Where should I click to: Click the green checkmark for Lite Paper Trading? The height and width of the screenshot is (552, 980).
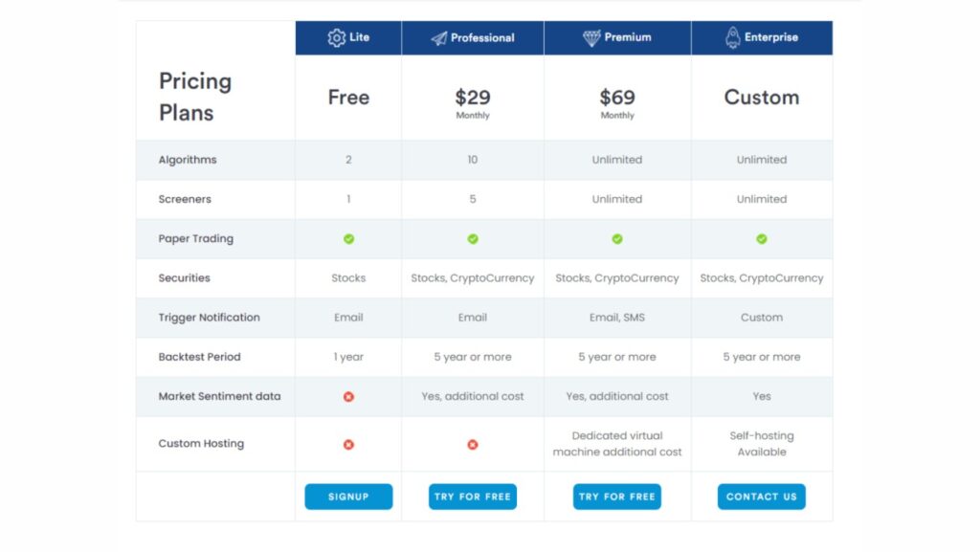pyautogui.click(x=348, y=238)
